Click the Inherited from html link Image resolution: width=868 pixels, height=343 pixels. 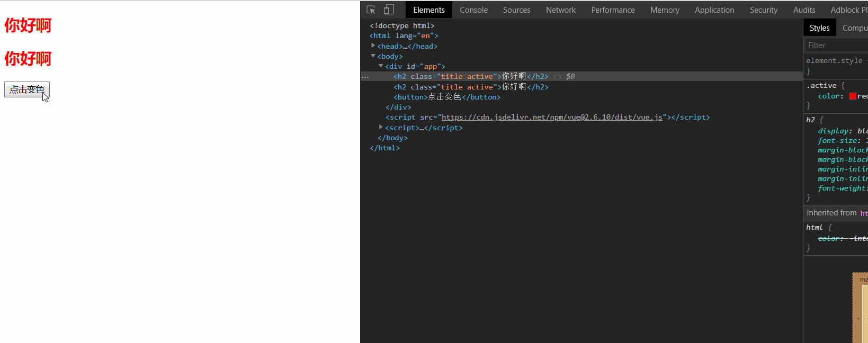pos(864,213)
